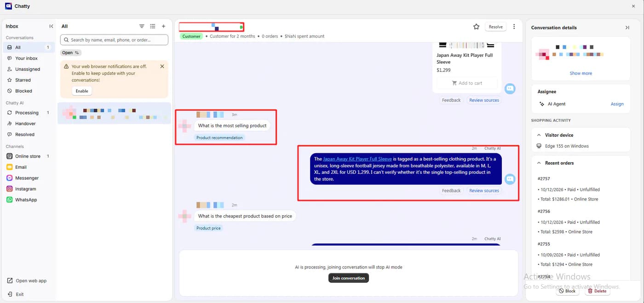This screenshot has height=303, width=644.
Task: Add Japan Away Kit to cart
Action: (x=467, y=83)
